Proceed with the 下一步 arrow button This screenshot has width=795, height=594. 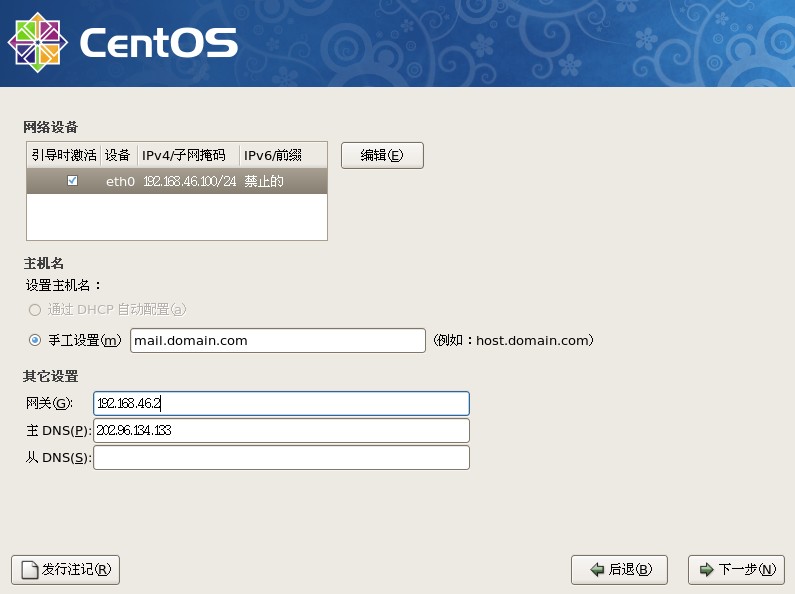(735, 569)
